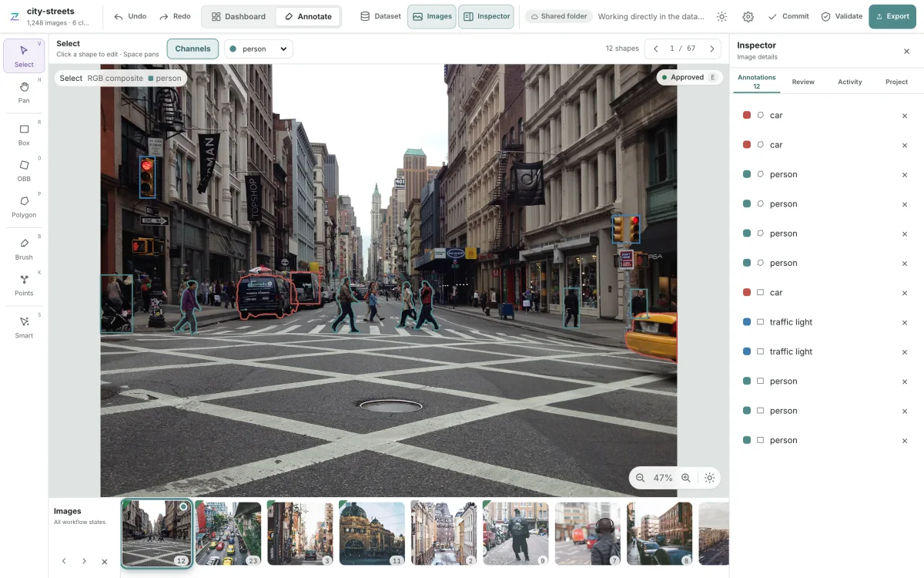The image size is (924, 578).
Task: Delete the last person annotation
Action: (905, 441)
